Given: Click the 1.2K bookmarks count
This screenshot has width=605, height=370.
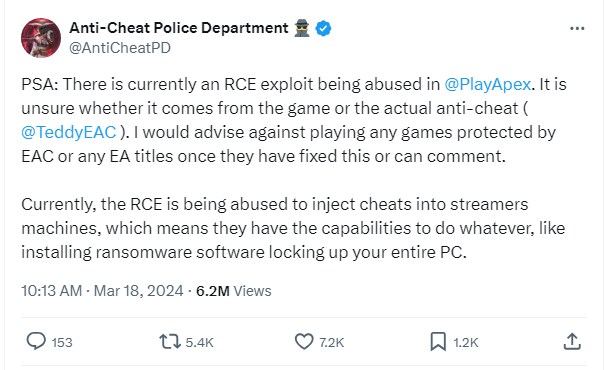Looking at the screenshot, I should click(466, 343).
